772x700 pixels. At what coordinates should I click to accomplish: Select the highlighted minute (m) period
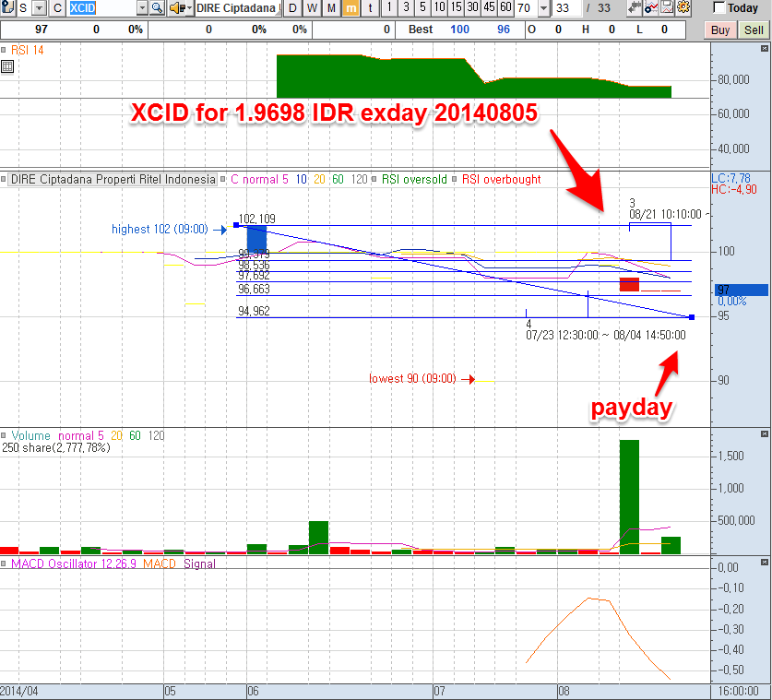click(351, 8)
